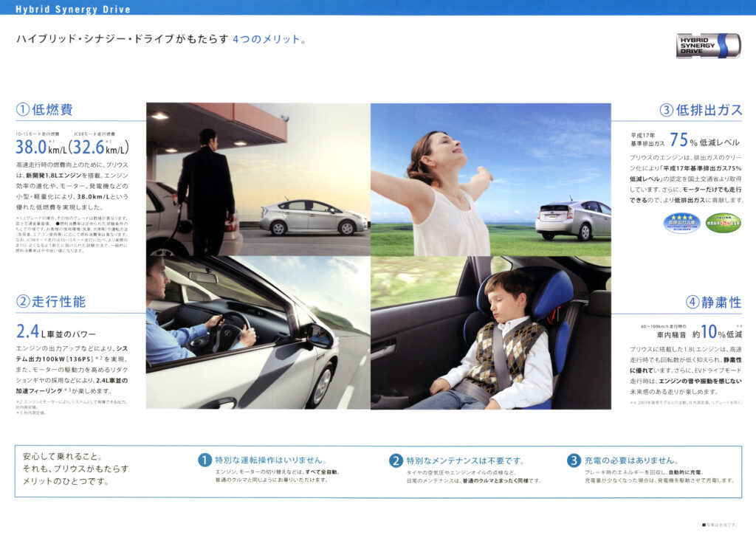Select the ④静粛性 heading

[x=714, y=303]
